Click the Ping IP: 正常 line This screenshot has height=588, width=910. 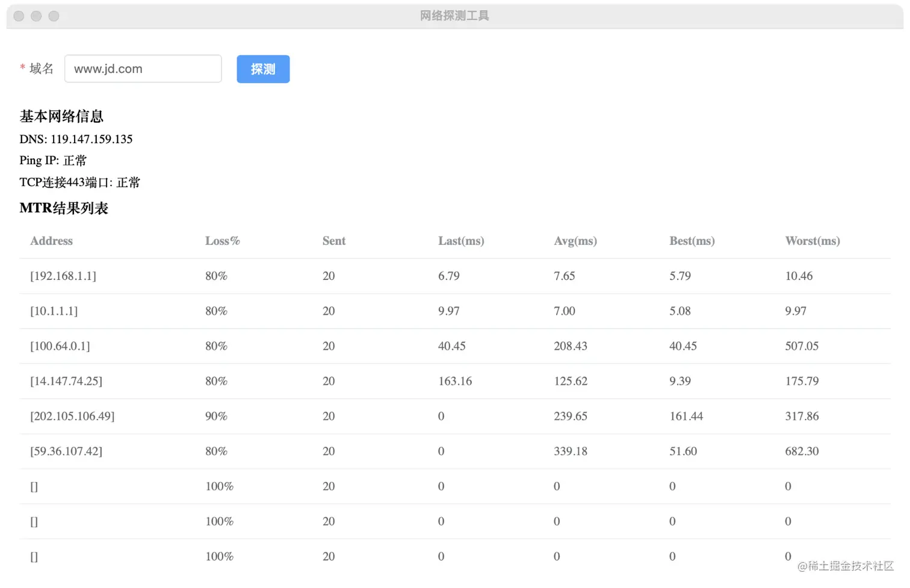(x=53, y=161)
